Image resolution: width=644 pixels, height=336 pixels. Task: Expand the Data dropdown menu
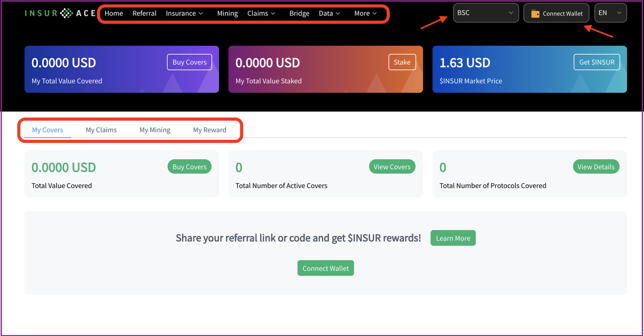pyautogui.click(x=330, y=13)
